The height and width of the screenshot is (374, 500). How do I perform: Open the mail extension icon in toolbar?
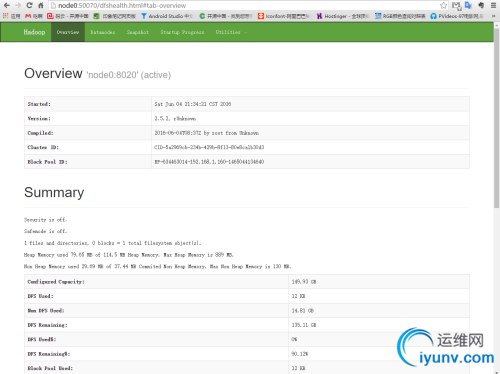point(456,5)
